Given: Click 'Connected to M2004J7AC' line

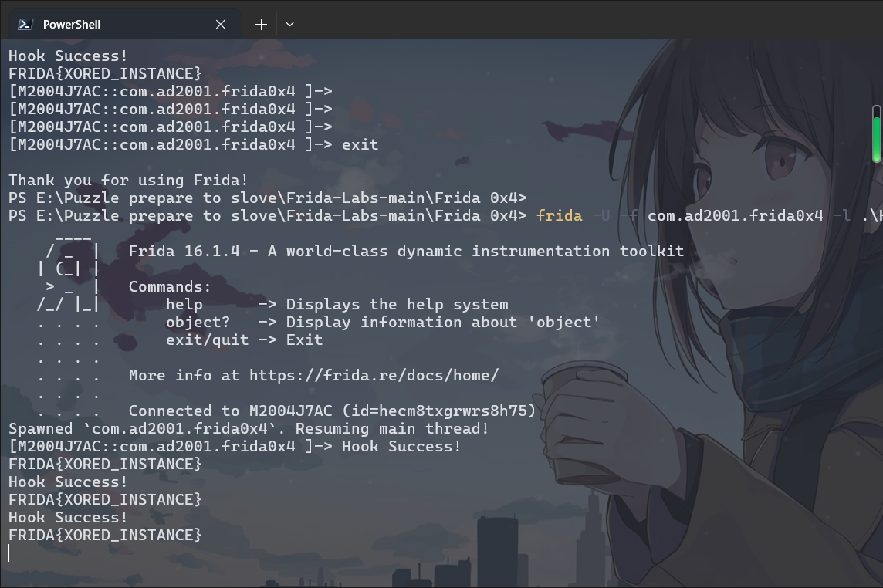Looking at the screenshot, I should tap(332, 411).
